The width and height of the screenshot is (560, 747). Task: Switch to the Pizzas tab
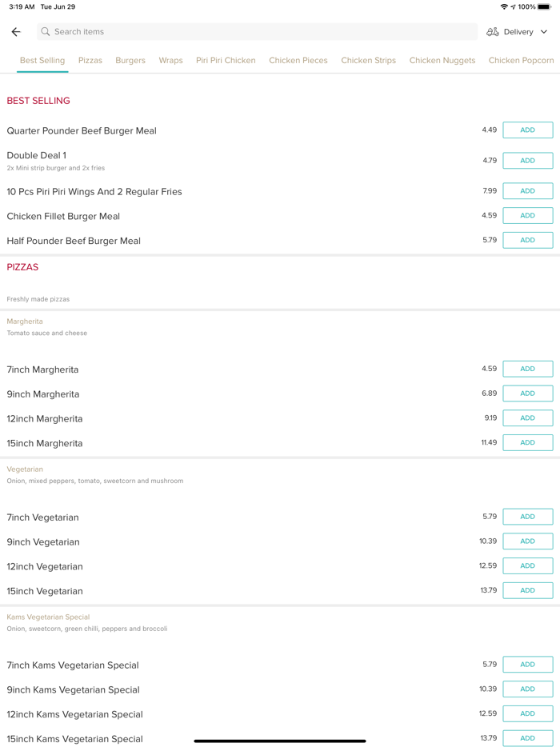(90, 61)
